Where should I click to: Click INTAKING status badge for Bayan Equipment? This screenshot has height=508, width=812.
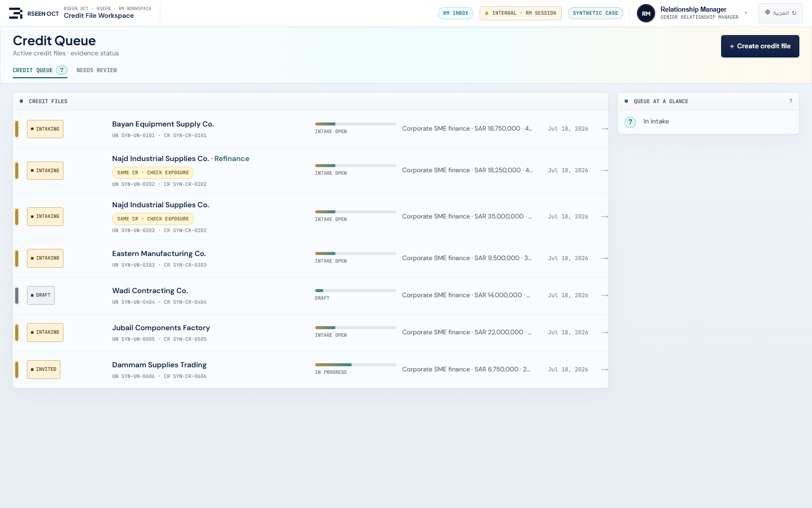pos(45,129)
